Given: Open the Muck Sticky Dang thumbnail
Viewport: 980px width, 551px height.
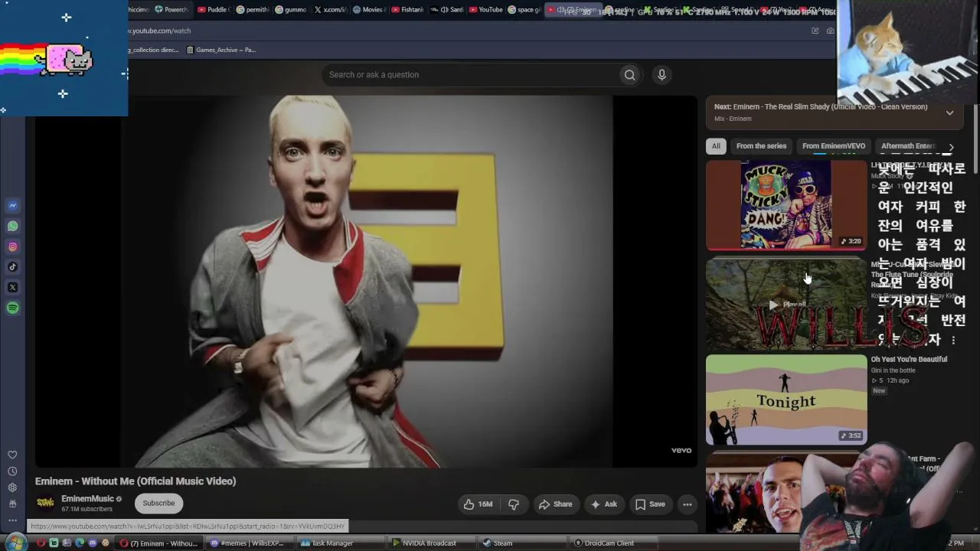Looking at the screenshot, I should pos(786,205).
